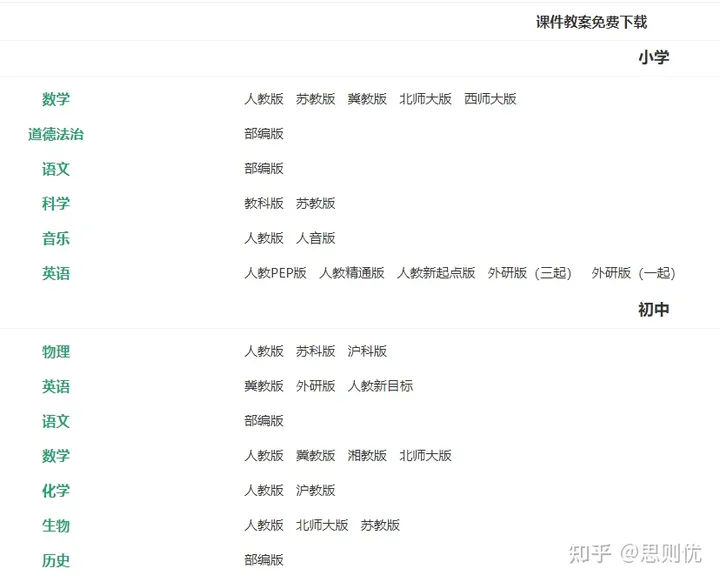Click the 课件教案免费下载 title
The height and width of the screenshot is (582, 720).
coord(591,22)
